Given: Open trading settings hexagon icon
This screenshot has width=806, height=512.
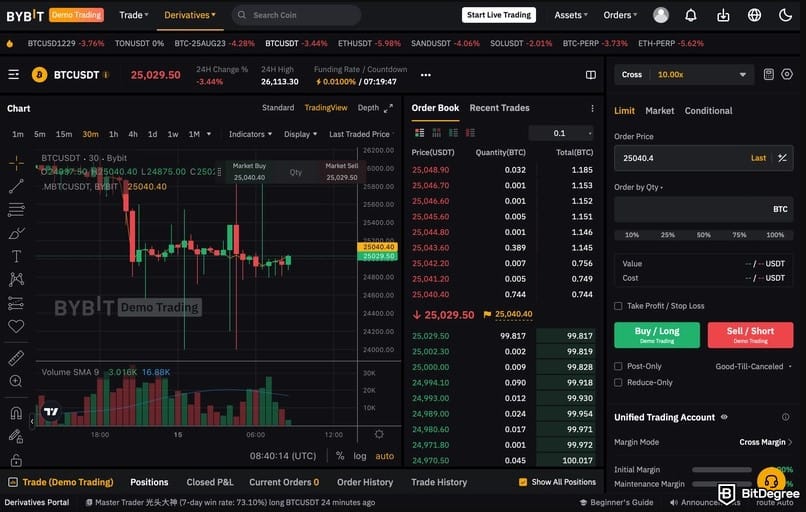Looking at the screenshot, I should (786, 75).
